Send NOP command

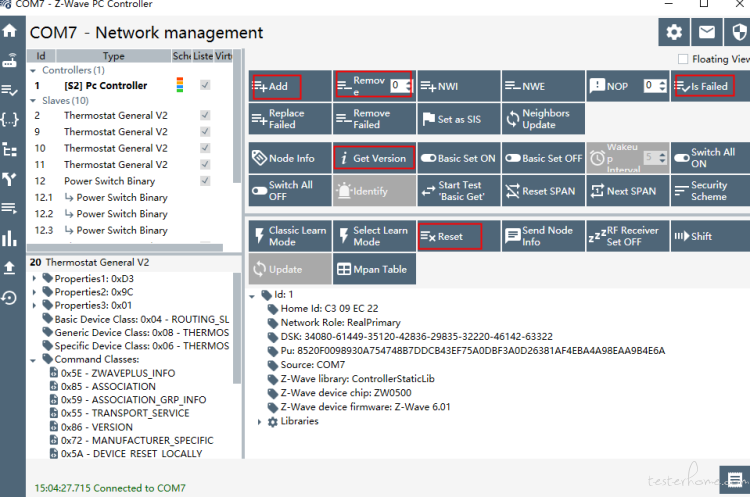click(614, 86)
